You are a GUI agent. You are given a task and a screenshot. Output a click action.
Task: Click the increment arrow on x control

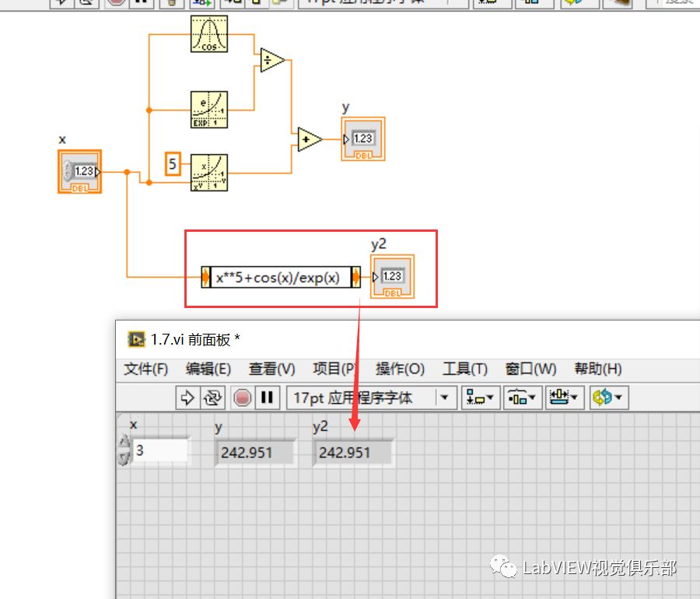click(124, 442)
